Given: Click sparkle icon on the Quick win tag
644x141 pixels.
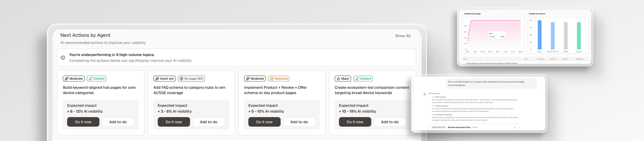Looking at the screenshot, I should (x=157, y=79).
